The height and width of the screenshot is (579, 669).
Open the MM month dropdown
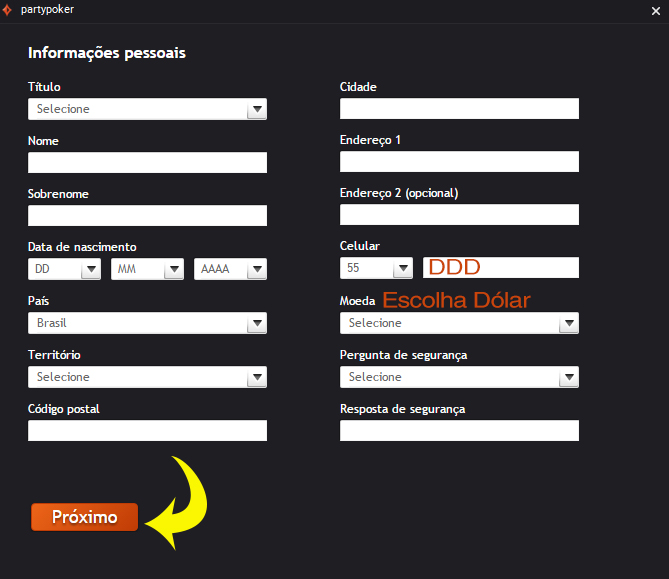[x=147, y=269]
